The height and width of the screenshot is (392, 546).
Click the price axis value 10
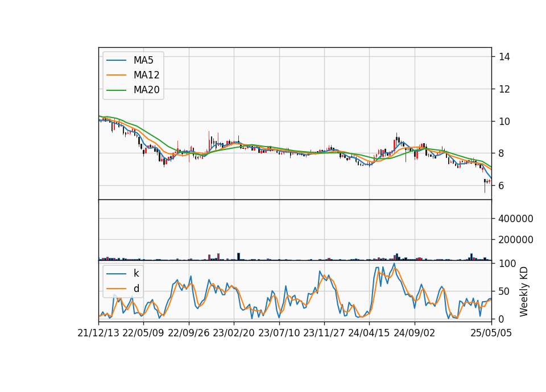504,122
